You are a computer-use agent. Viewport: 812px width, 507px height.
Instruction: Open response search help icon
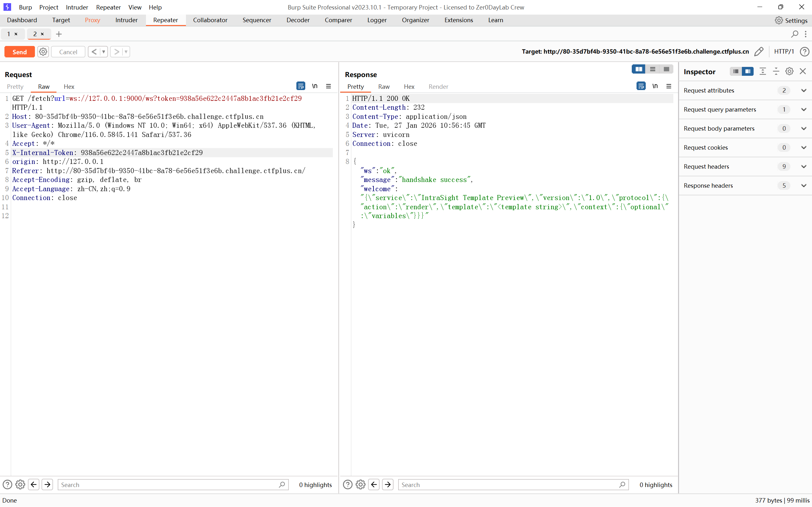pos(348,484)
